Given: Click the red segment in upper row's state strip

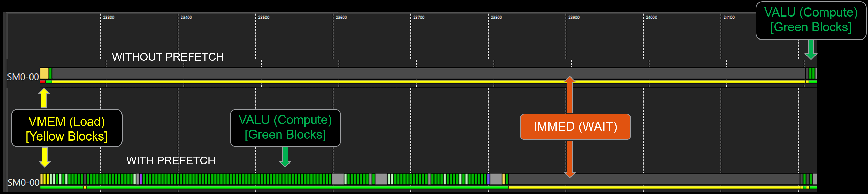Looking at the screenshot, I should coord(42,82).
